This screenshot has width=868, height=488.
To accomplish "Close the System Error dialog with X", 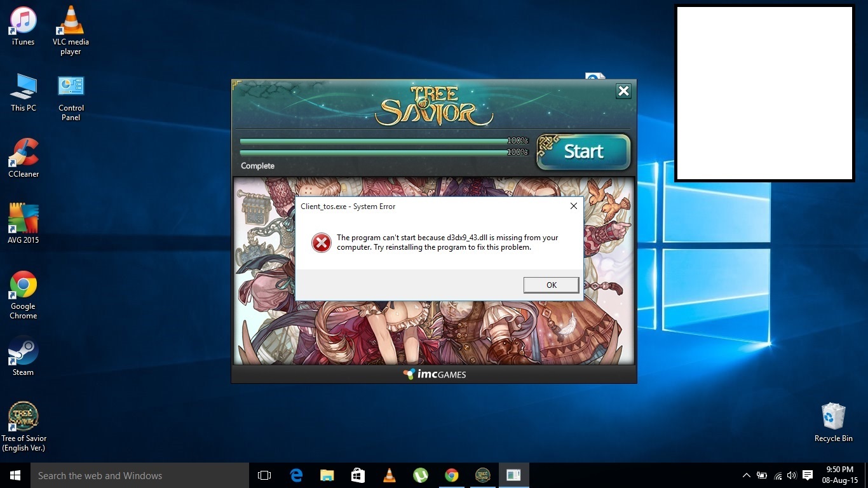I will point(573,206).
